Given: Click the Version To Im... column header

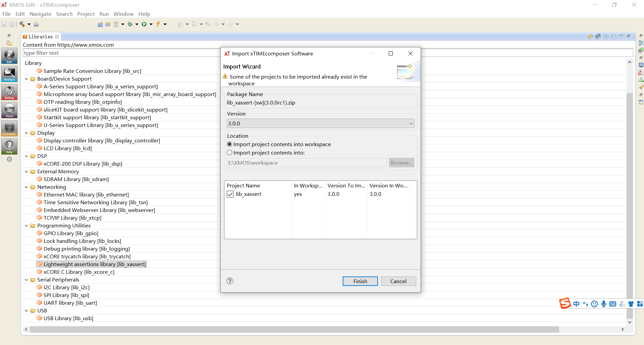Looking at the screenshot, I should click(346, 185).
